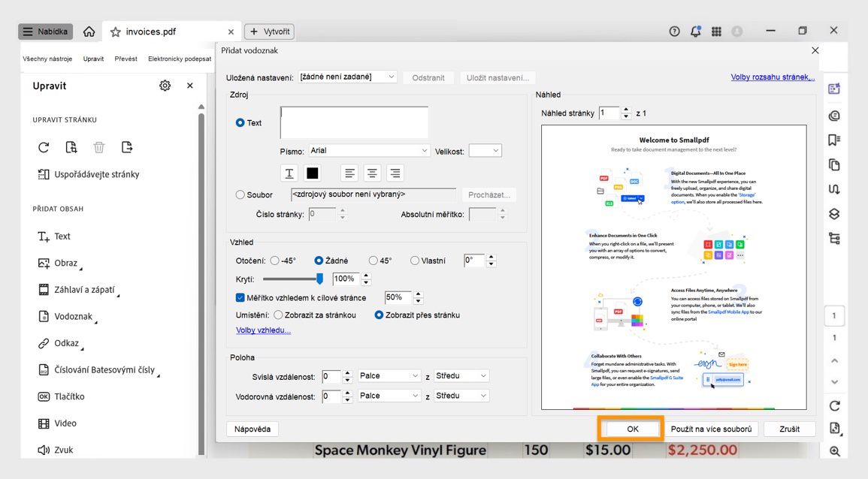The width and height of the screenshot is (868, 479).
Task: Select the Vlastní rotation radio
Action: [x=415, y=261]
